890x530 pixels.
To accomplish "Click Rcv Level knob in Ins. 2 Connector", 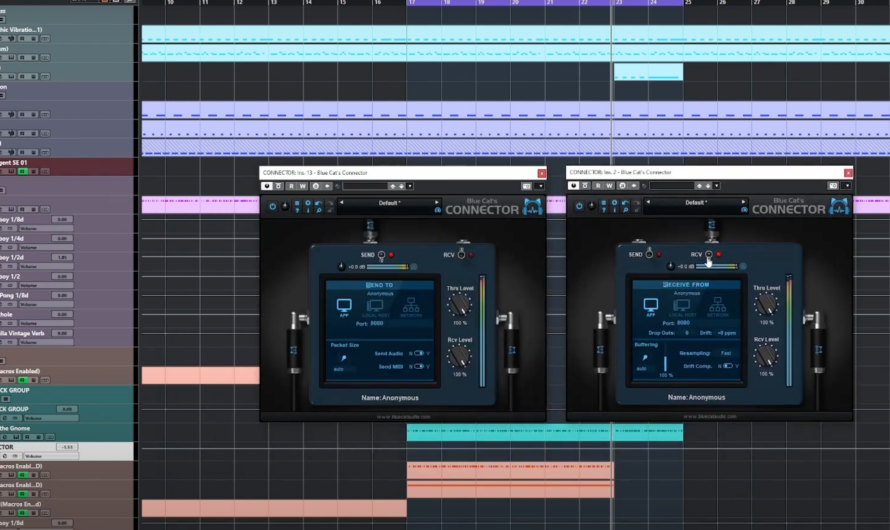I will coord(766,356).
